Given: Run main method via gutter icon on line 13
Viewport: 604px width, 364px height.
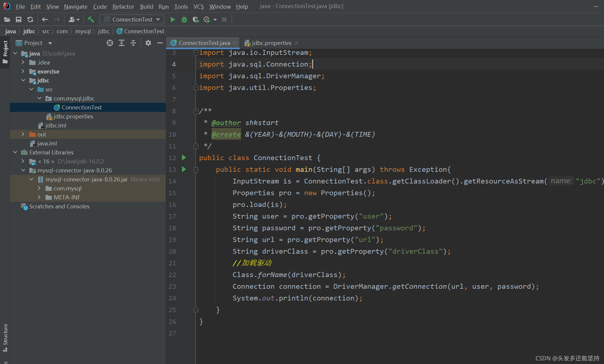Looking at the screenshot, I should point(184,169).
